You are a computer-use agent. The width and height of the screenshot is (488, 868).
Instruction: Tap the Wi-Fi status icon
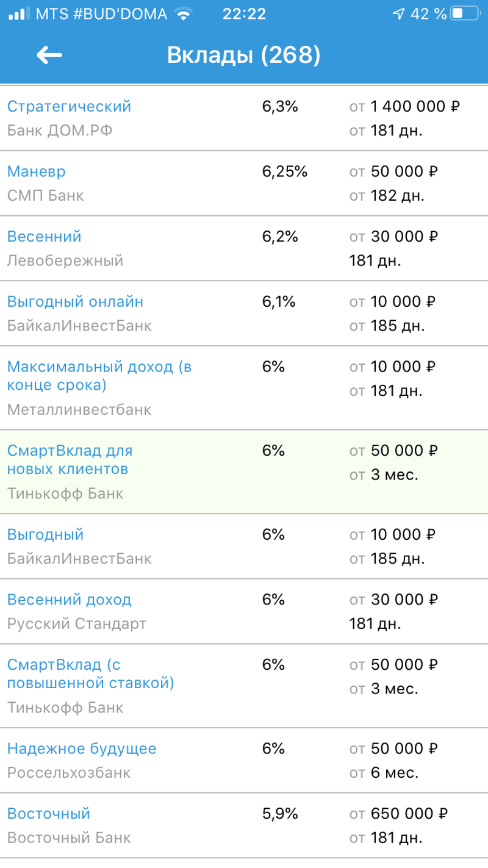click(x=182, y=14)
